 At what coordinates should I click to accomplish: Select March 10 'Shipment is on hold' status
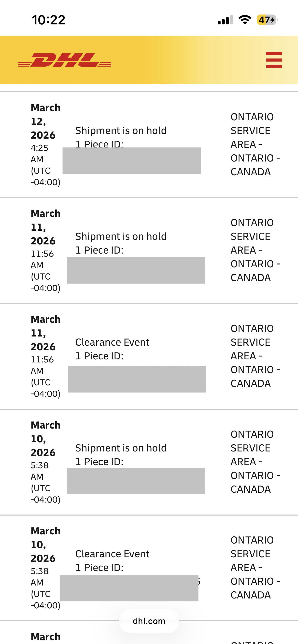pyautogui.click(x=121, y=448)
